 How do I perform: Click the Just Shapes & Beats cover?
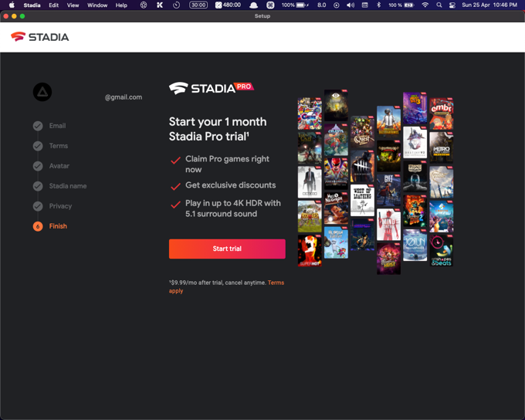click(441, 250)
